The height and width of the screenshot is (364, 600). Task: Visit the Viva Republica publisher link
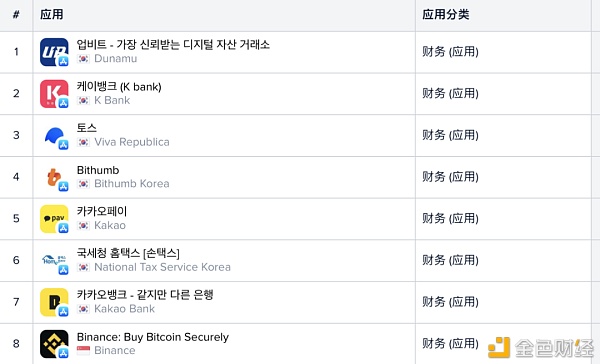pyautogui.click(x=132, y=142)
